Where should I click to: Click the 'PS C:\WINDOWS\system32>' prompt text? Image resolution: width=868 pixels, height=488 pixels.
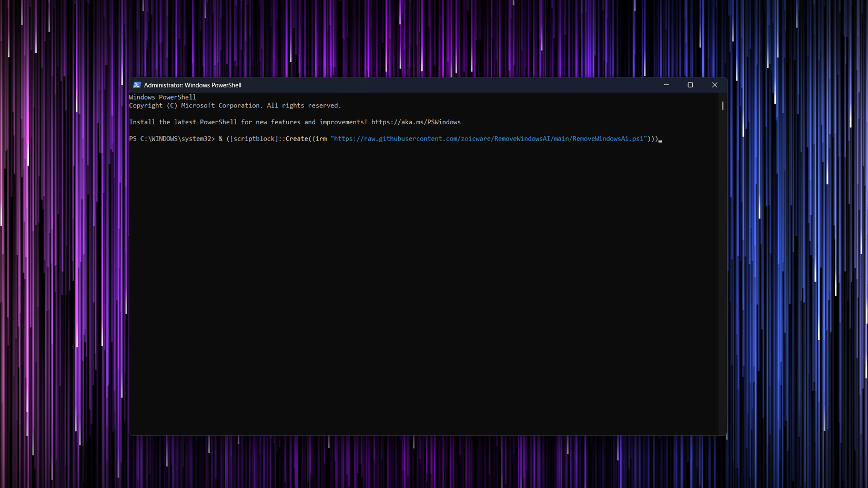(x=172, y=139)
